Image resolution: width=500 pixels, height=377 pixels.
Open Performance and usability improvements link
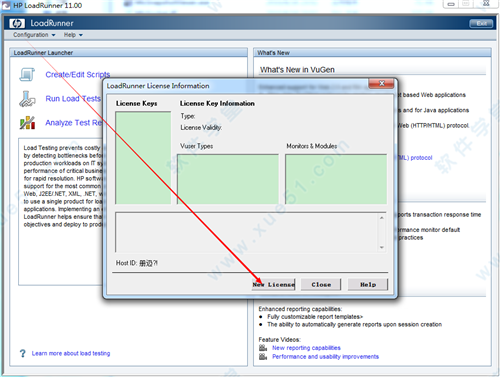(325, 357)
